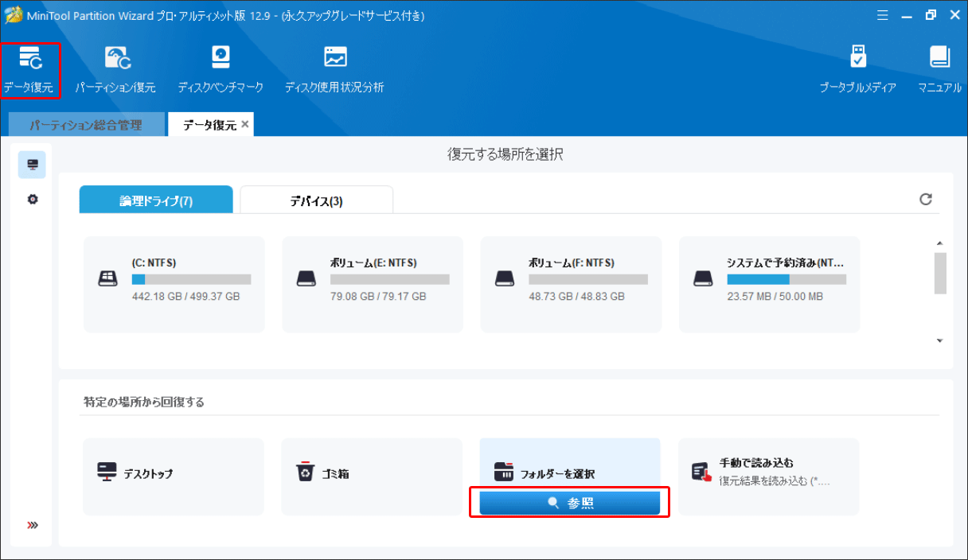Image resolution: width=968 pixels, height=560 pixels.
Task: Switch to デバイス(3) tab
Action: pos(316,200)
